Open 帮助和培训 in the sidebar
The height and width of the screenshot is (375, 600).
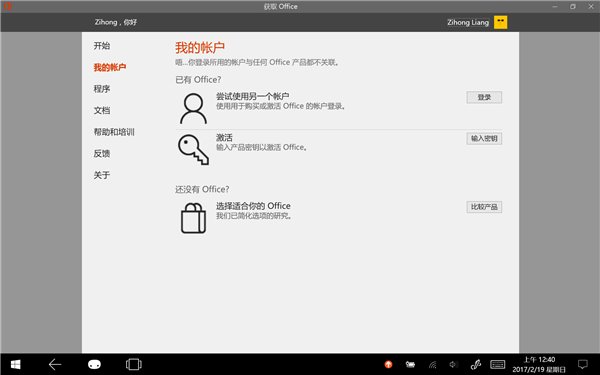click(114, 132)
